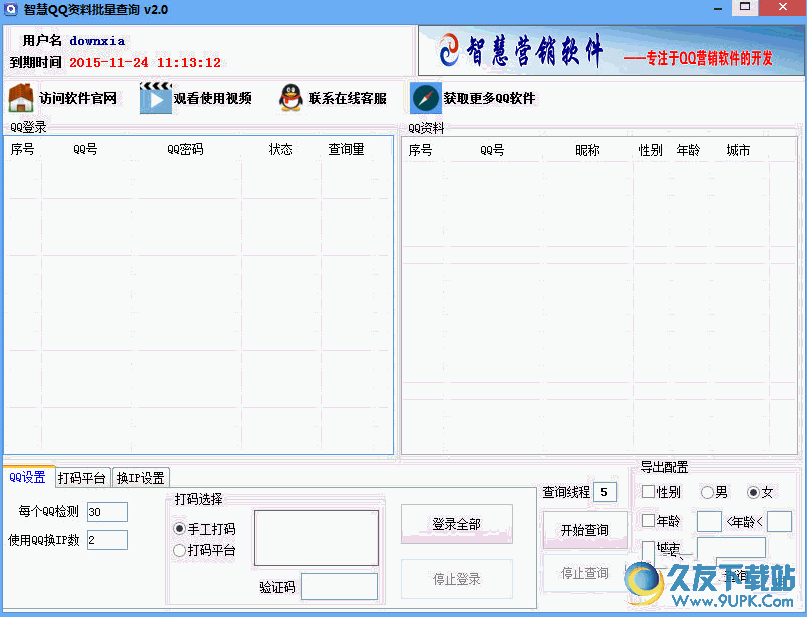Image resolution: width=807 pixels, height=617 pixels.
Task: Enable 性别 export checkbox
Action: click(x=648, y=491)
